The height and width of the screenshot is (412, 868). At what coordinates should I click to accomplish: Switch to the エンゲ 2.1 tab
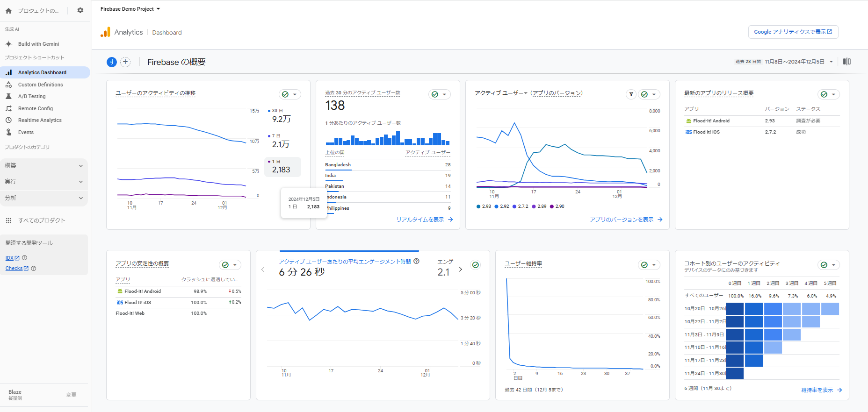point(445,268)
